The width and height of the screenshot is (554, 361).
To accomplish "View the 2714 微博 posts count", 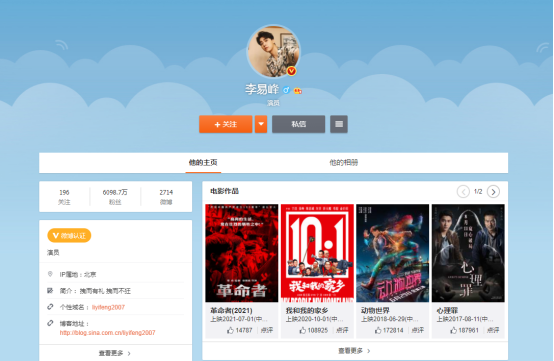I will pos(166,197).
